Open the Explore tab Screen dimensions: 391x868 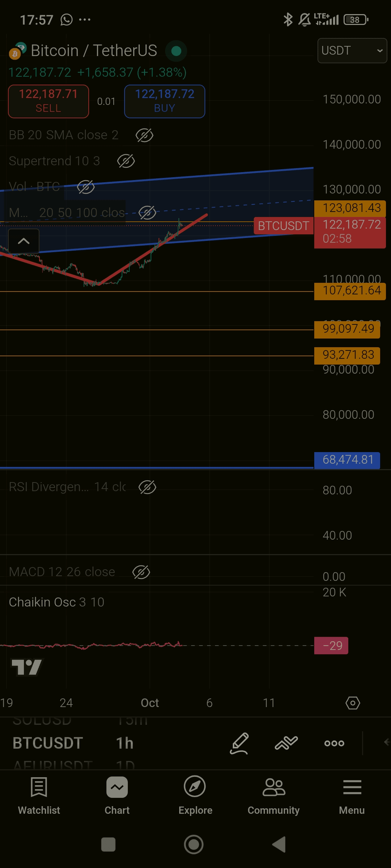coord(195,795)
